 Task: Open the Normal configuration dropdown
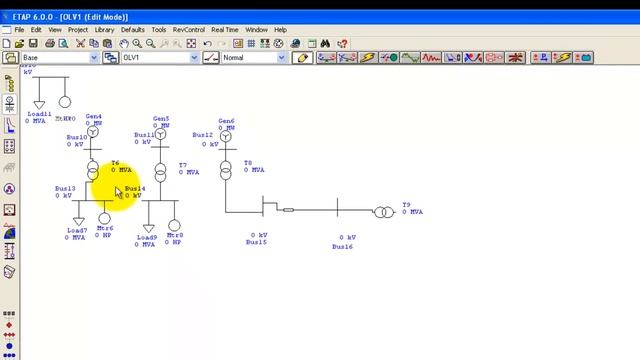point(281,58)
